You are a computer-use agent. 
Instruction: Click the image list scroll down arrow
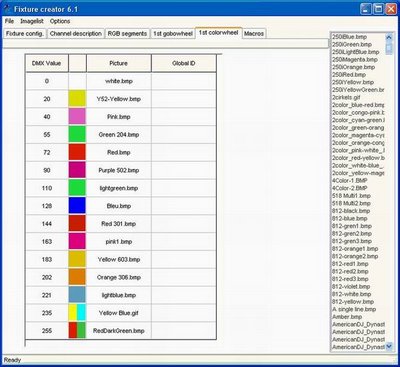pos(389,347)
